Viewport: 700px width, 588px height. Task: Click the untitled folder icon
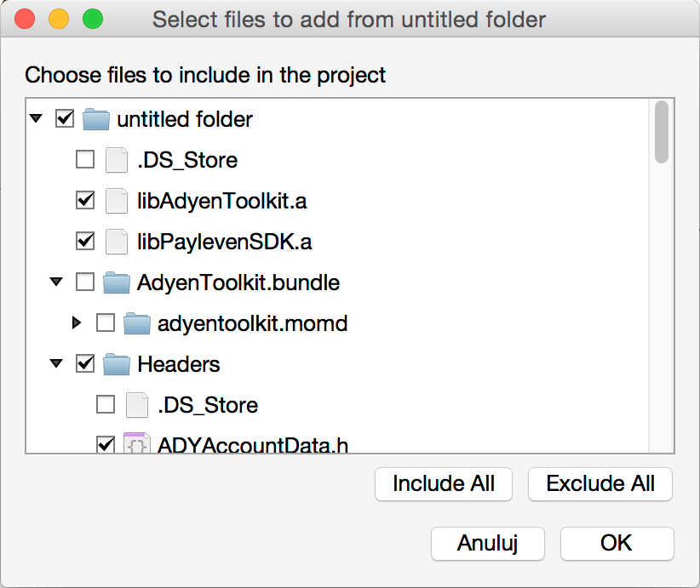click(x=96, y=119)
